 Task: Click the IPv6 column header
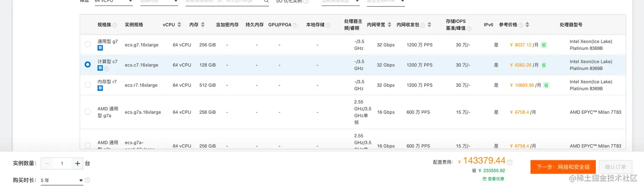click(489, 25)
